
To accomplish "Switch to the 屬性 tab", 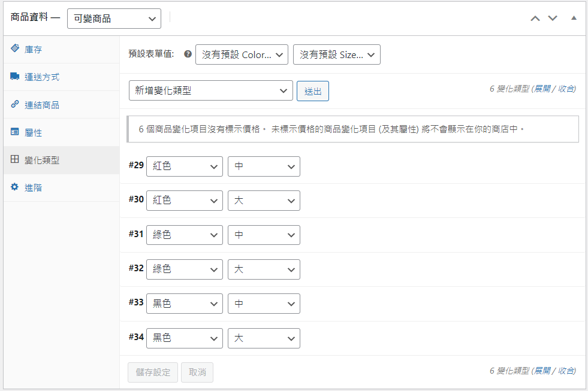I will click(34, 132).
